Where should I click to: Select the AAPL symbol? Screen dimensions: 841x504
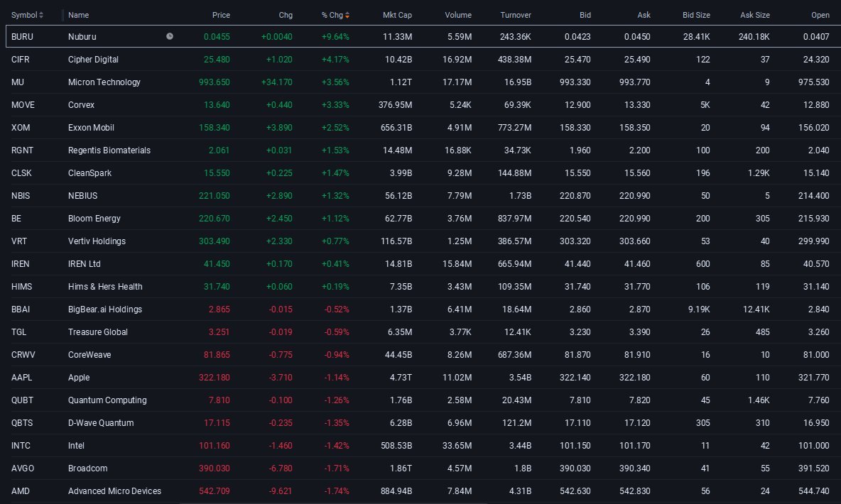click(21, 378)
